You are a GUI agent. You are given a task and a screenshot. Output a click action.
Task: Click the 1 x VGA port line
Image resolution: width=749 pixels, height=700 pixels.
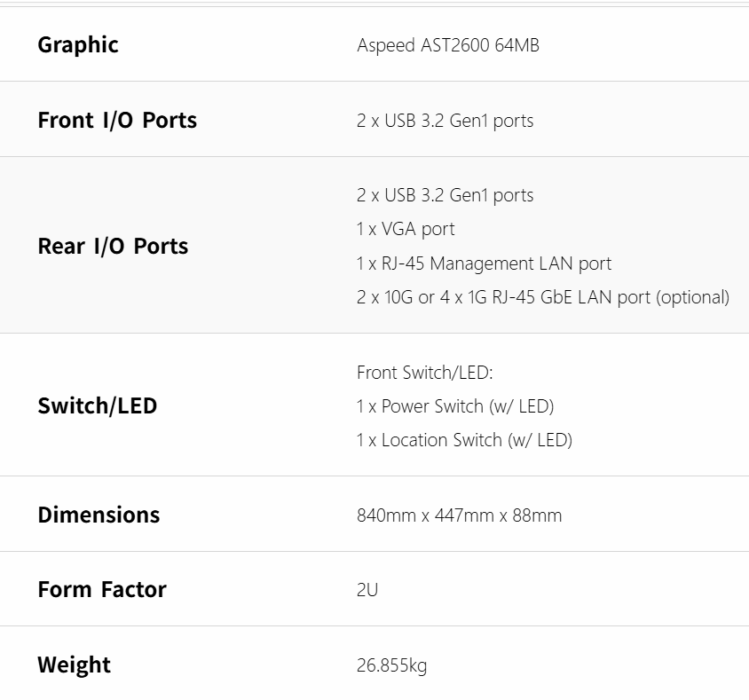pos(406,229)
